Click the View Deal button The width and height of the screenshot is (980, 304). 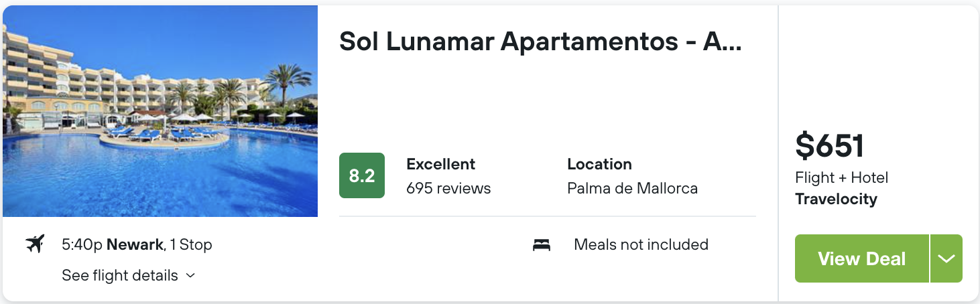pyautogui.click(x=862, y=258)
